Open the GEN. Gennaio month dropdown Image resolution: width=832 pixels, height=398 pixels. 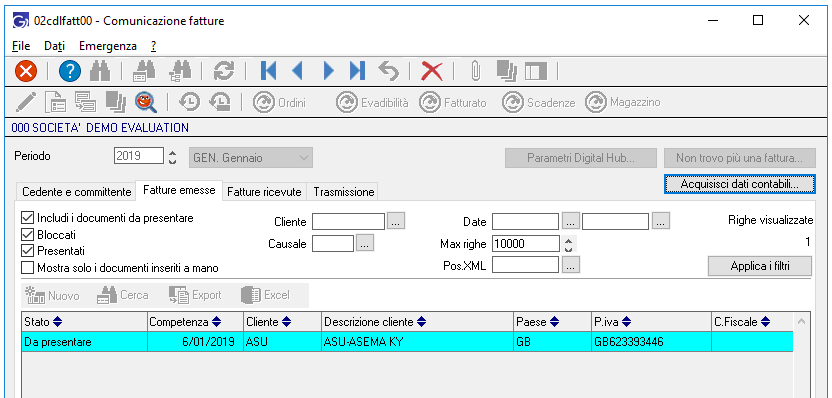[251, 158]
